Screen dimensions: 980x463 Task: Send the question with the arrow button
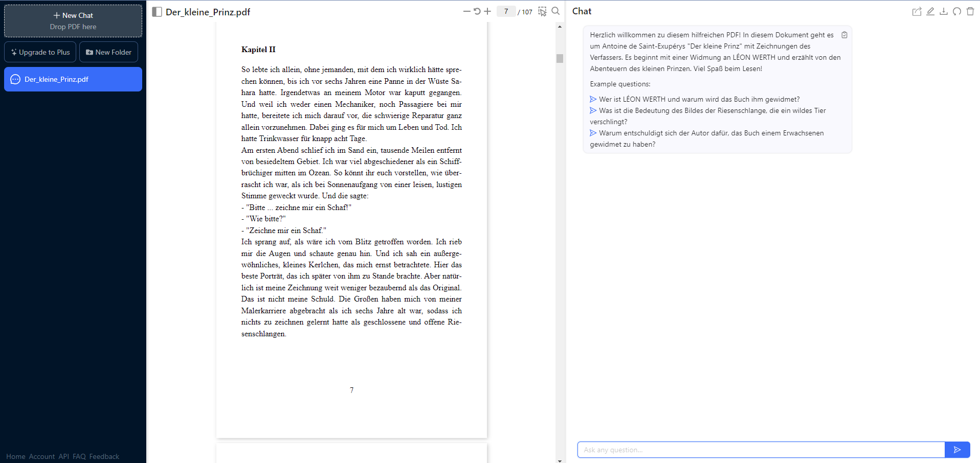coord(957,450)
